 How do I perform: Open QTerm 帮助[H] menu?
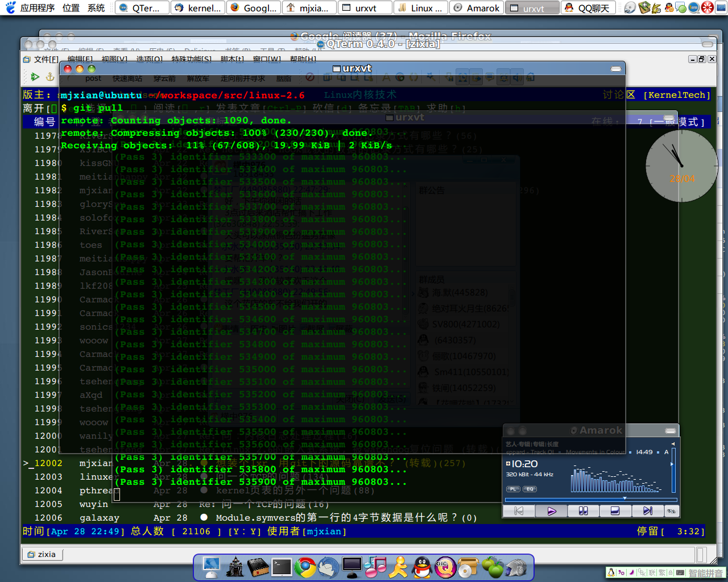click(303, 59)
